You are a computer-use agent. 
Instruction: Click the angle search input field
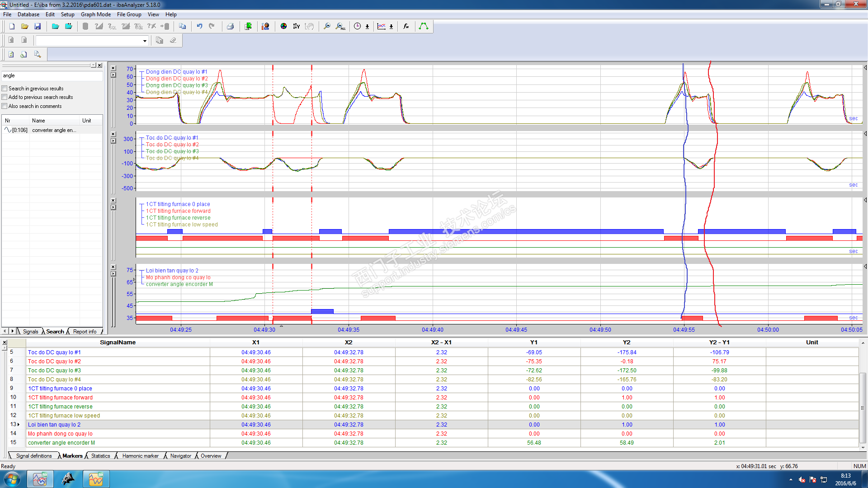(x=52, y=76)
